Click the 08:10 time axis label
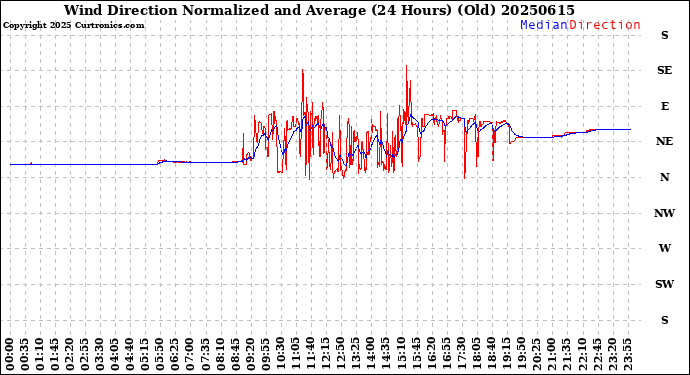This screenshot has width=690, height=375. (x=220, y=354)
